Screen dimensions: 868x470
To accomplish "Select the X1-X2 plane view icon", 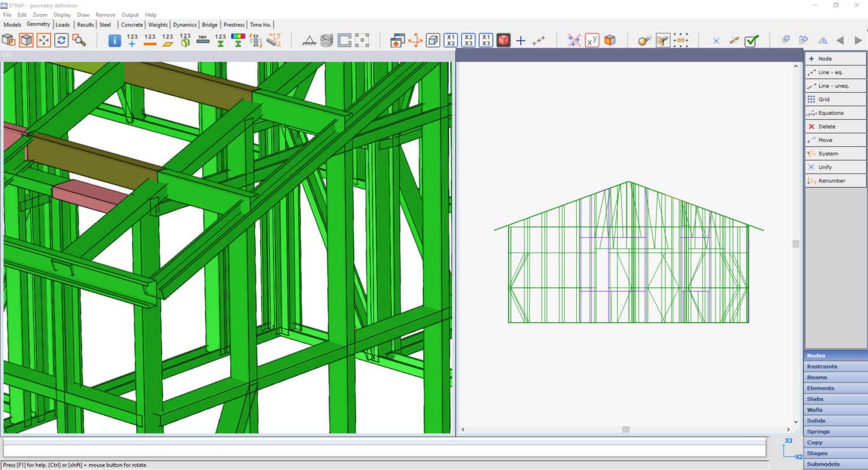I will click(452, 40).
